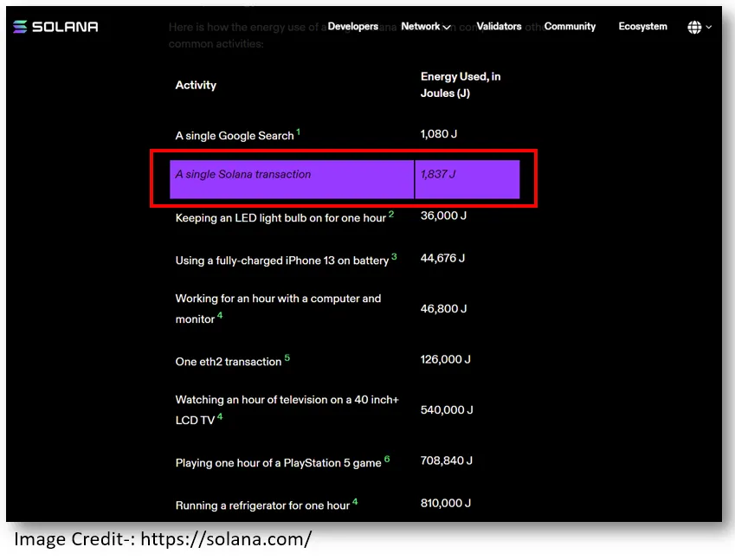This screenshot has height=560, width=735.
Task: Select the 1,080 J value
Action: pos(438,134)
